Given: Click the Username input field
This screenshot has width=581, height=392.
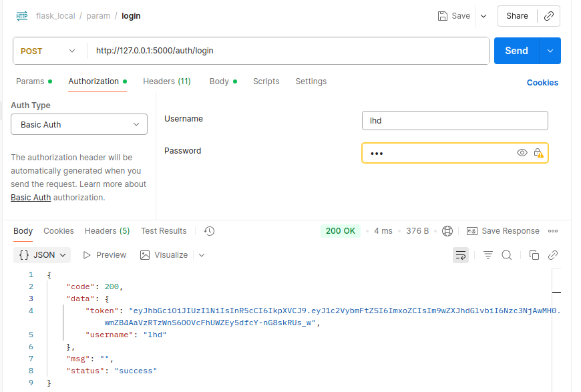Looking at the screenshot, I should click(454, 121).
